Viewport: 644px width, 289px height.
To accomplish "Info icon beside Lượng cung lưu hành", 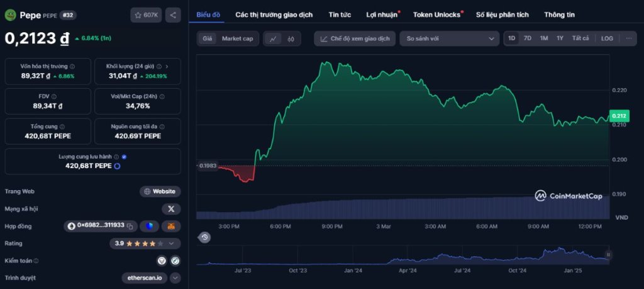I will 116,157.
